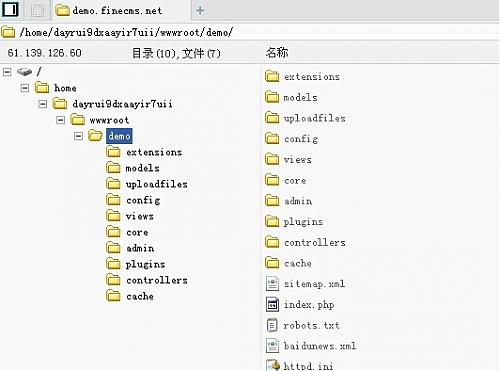Click the plus button to add a new tab
500x371 pixels.
[x=200, y=10]
